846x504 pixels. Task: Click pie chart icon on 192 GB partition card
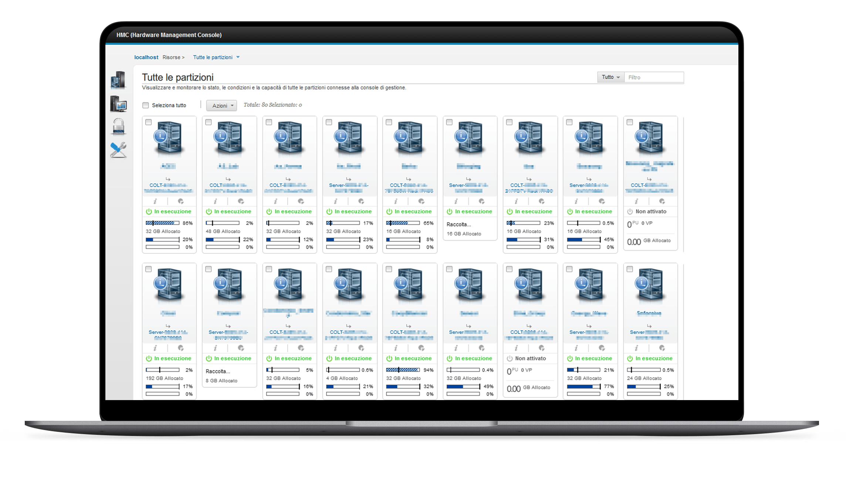pyautogui.click(x=181, y=348)
